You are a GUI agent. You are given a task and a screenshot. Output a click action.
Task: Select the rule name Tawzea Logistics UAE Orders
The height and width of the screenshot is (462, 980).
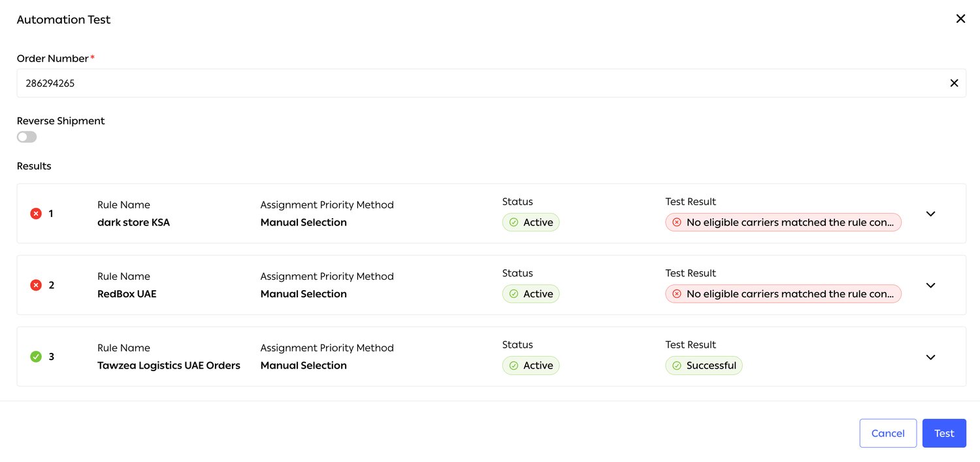[x=169, y=365]
